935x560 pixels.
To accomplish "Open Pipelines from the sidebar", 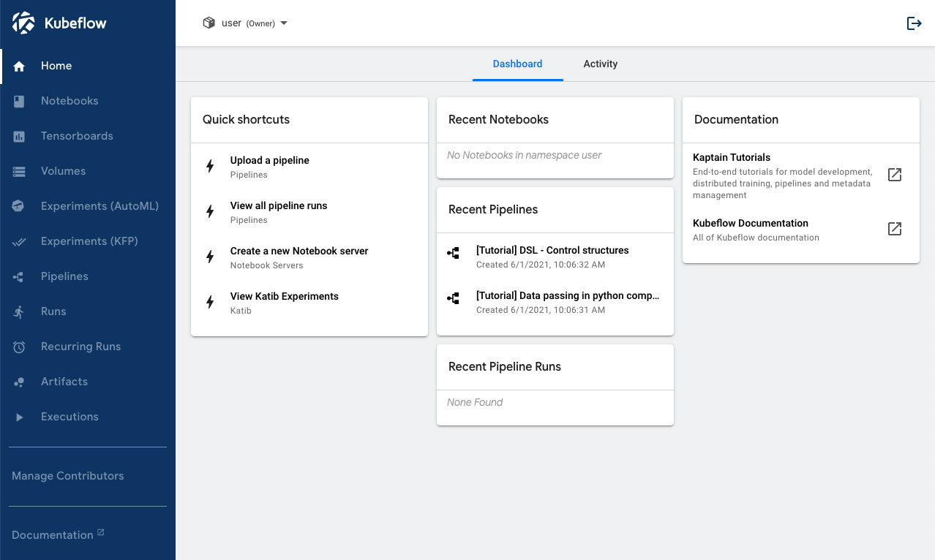I will 88,276.
